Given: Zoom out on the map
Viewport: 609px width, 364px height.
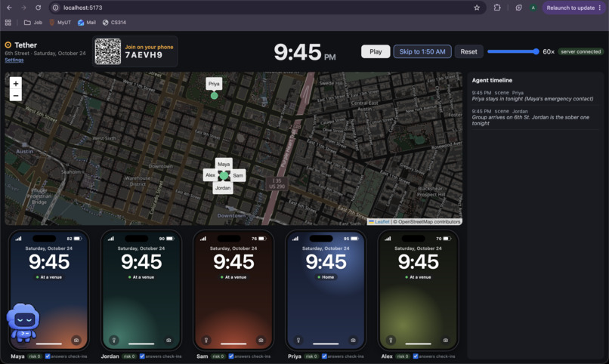Looking at the screenshot, I should [16, 95].
